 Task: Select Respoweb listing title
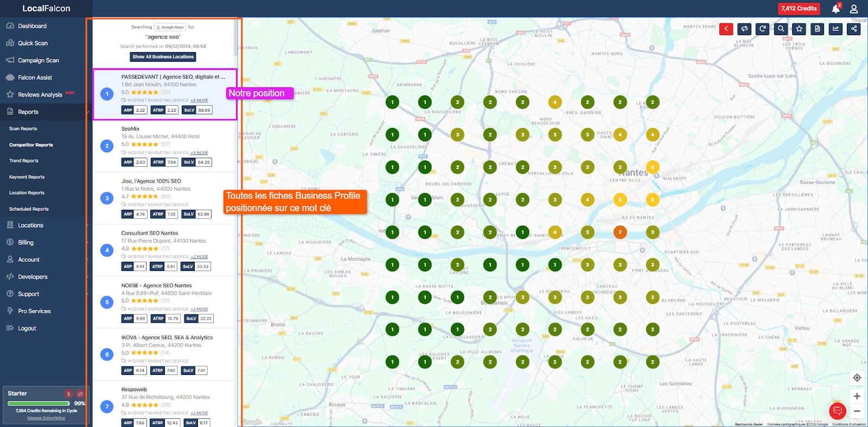tap(134, 390)
